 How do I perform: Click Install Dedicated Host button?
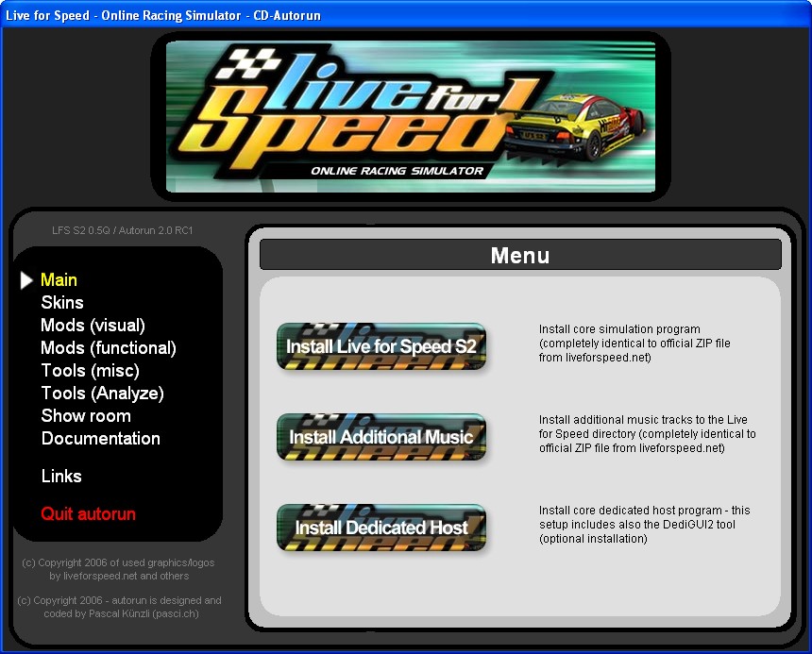tap(381, 528)
